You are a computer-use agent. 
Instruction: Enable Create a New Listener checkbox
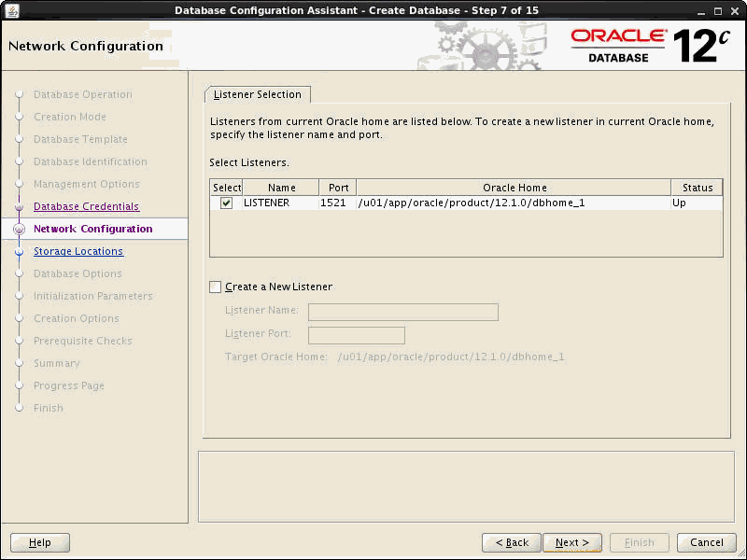point(216,287)
